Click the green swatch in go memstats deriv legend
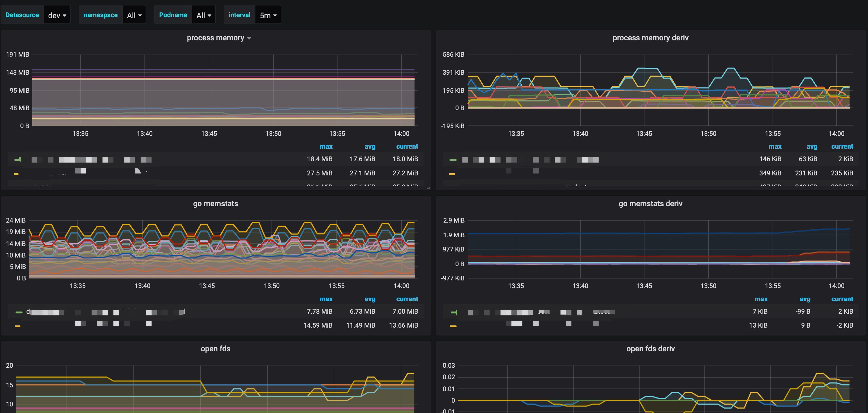 pos(454,313)
